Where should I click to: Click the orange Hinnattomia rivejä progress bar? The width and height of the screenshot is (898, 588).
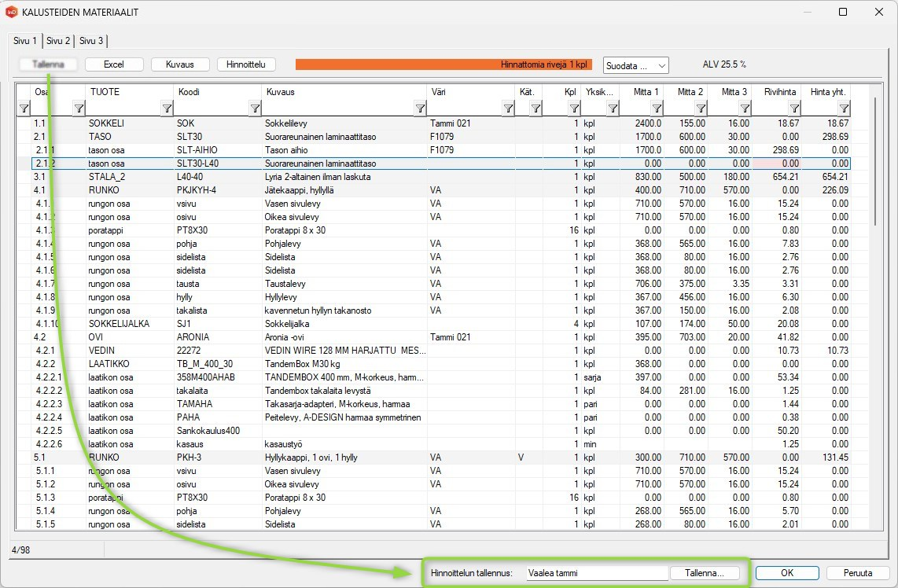pyautogui.click(x=443, y=64)
